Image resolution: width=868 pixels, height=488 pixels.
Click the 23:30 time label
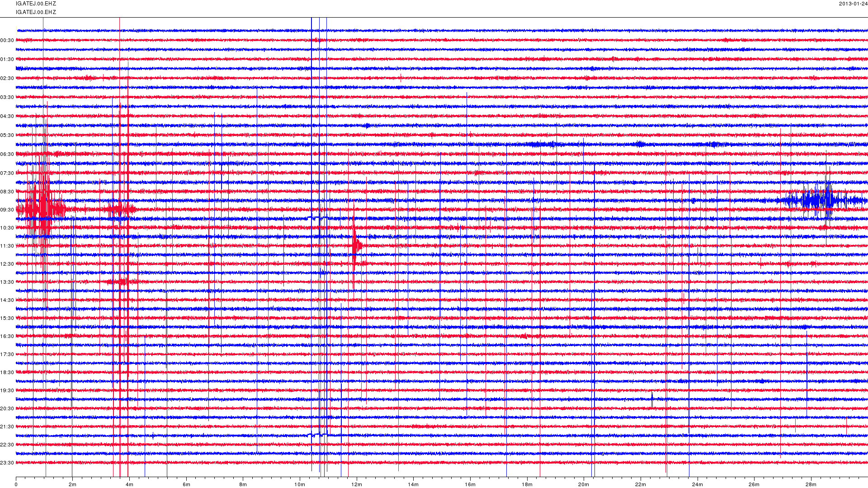(x=7, y=463)
